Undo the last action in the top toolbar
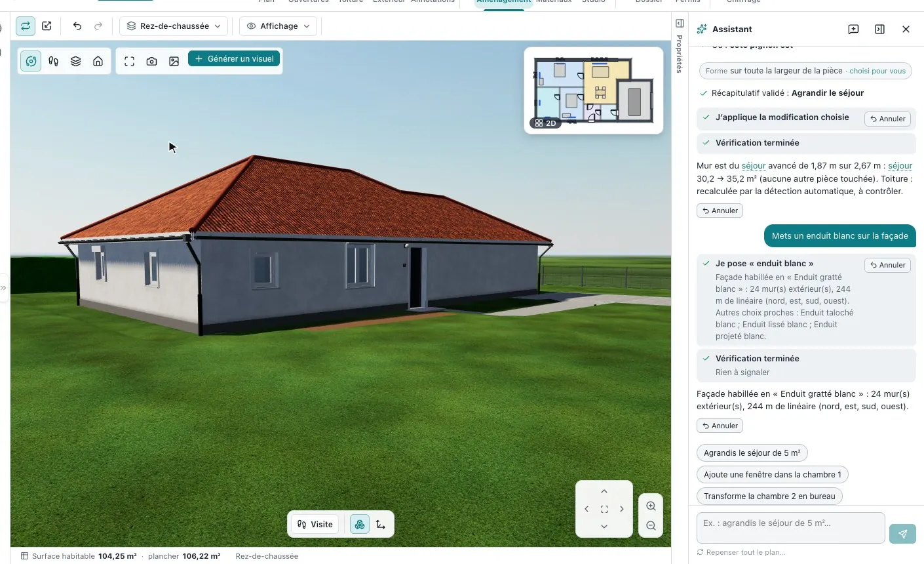Image resolution: width=924 pixels, height=564 pixels. pos(77,26)
